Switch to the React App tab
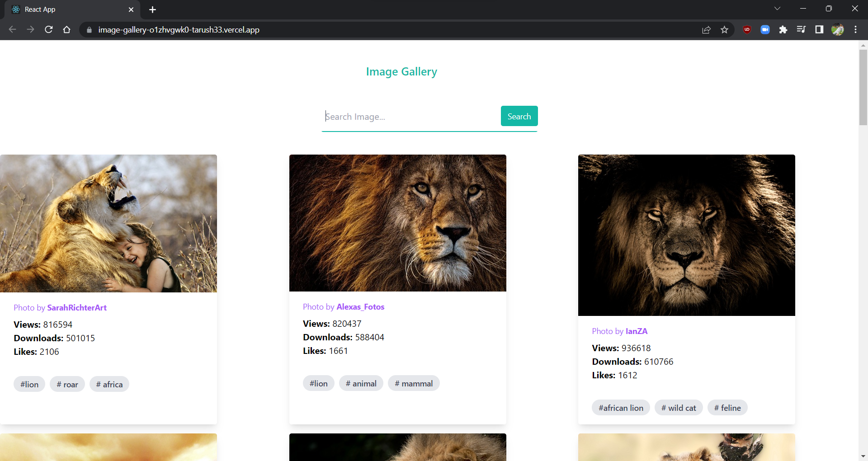 pyautogui.click(x=72, y=9)
